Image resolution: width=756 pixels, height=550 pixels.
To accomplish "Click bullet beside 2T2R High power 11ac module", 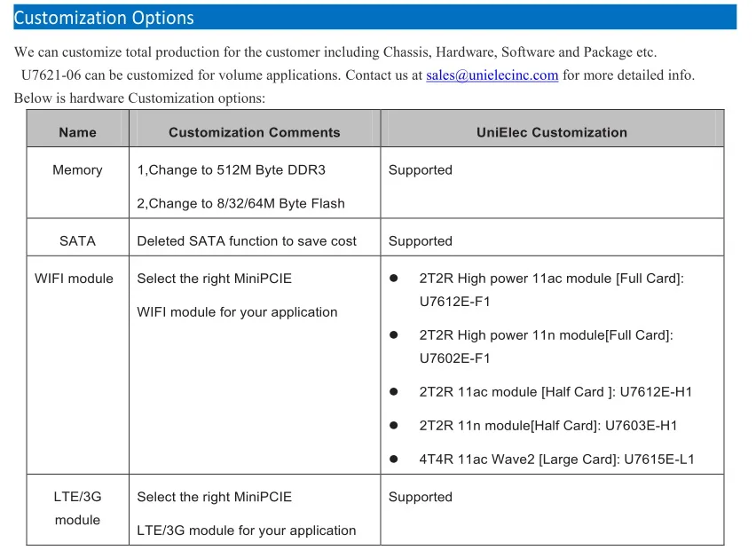I will point(393,279).
